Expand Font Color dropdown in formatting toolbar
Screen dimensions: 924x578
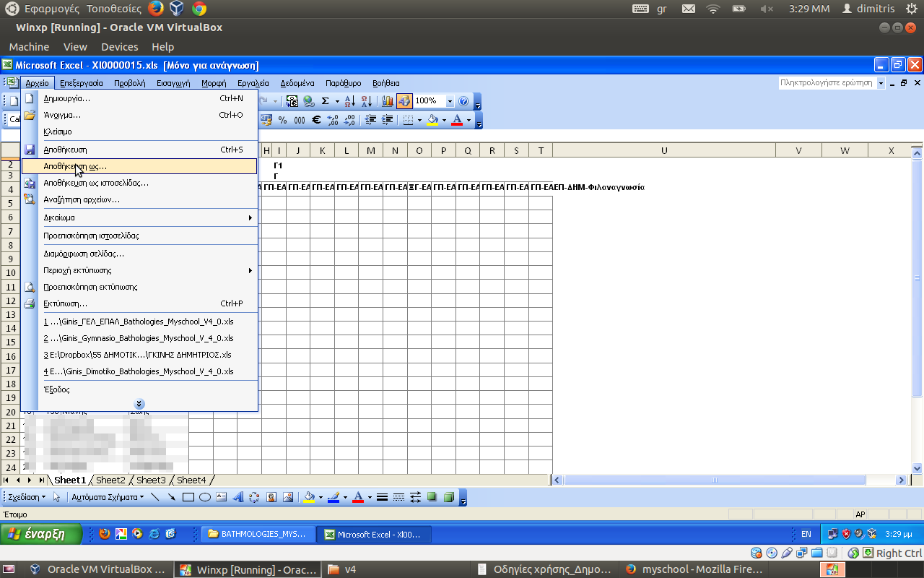pyautogui.click(x=468, y=120)
